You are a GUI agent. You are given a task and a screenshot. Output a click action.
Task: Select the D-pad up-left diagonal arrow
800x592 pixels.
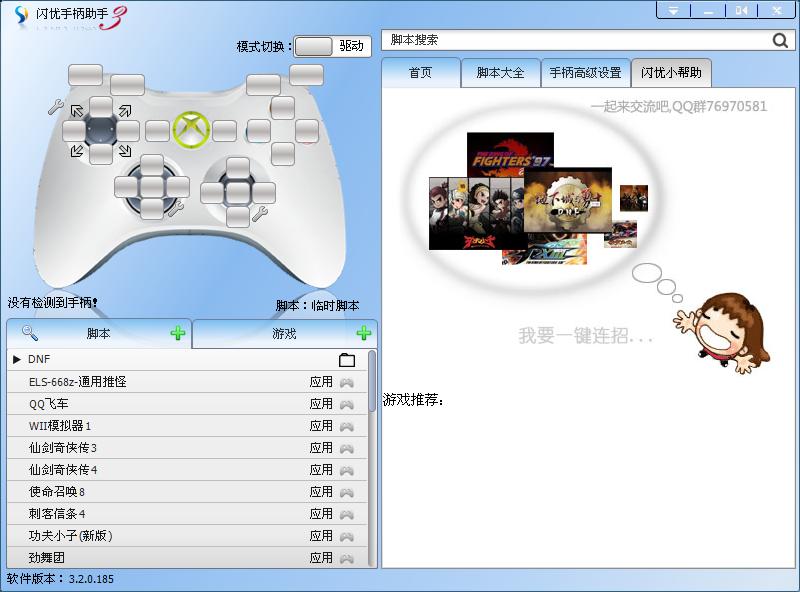pyautogui.click(x=77, y=110)
